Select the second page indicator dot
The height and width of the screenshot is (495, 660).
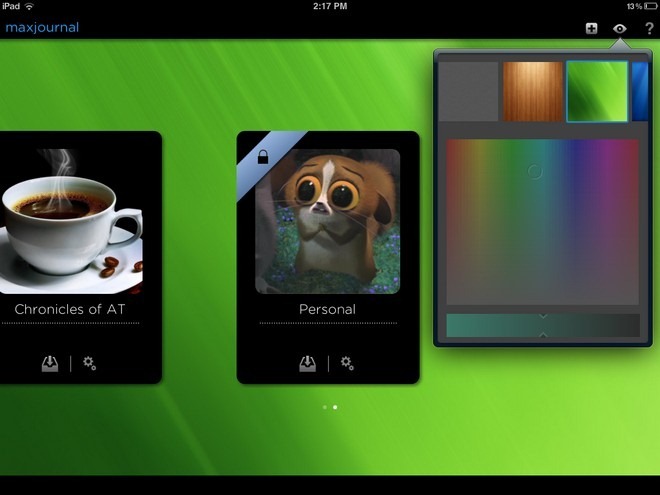click(335, 407)
